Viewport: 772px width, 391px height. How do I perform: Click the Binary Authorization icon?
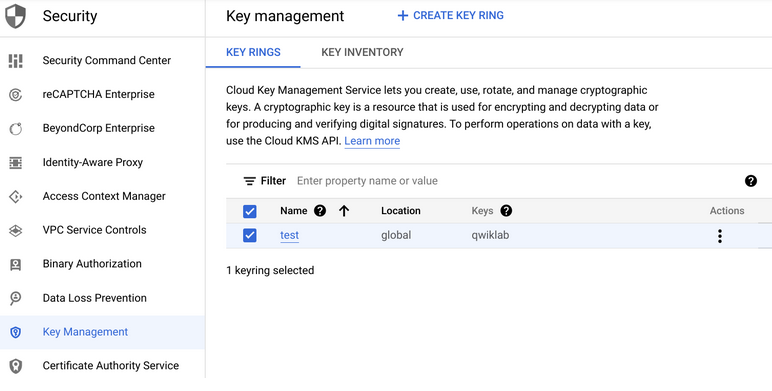16,264
